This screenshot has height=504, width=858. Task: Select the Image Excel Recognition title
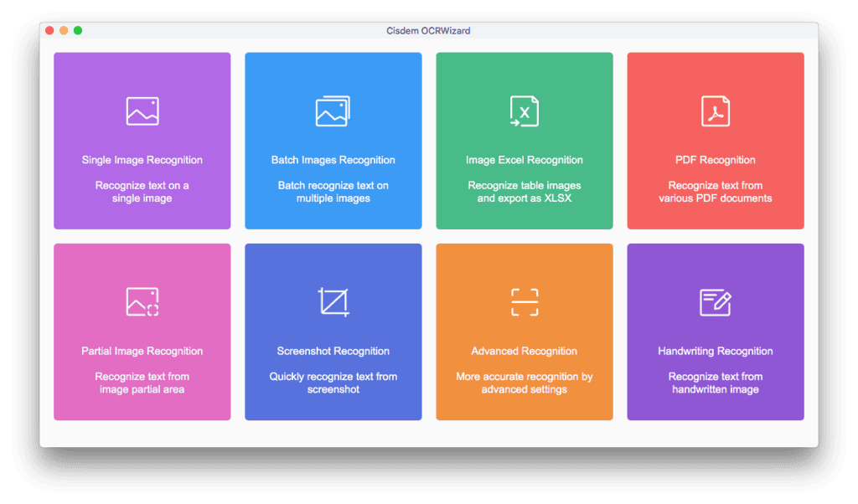click(525, 160)
